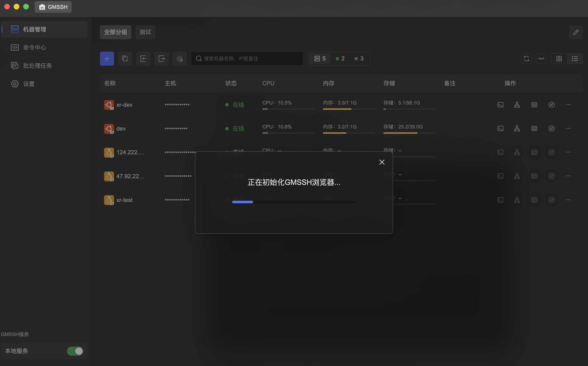Switch to grid view
Image resolution: width=588 pixels, height=366 pixels.
pyautogui.click(x=559, y=59)
